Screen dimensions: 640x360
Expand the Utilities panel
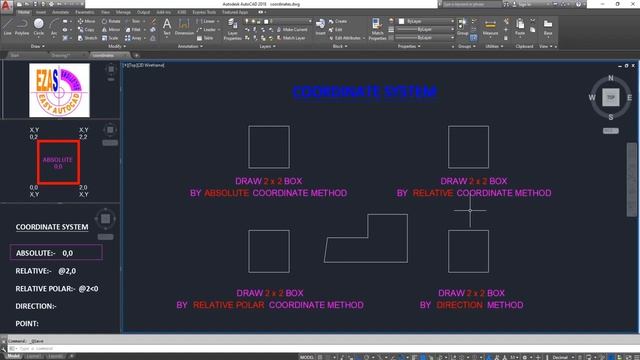494,46
